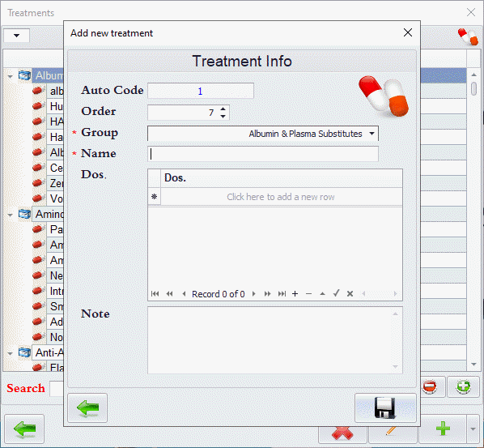Go to next record in Dos. navigator

(x=253, y=294)
